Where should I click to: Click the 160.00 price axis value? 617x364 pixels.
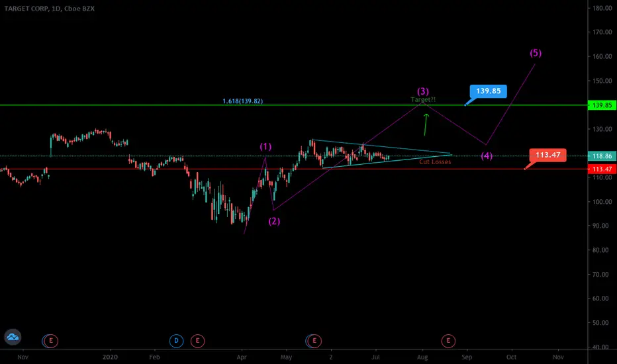[602, 56]
